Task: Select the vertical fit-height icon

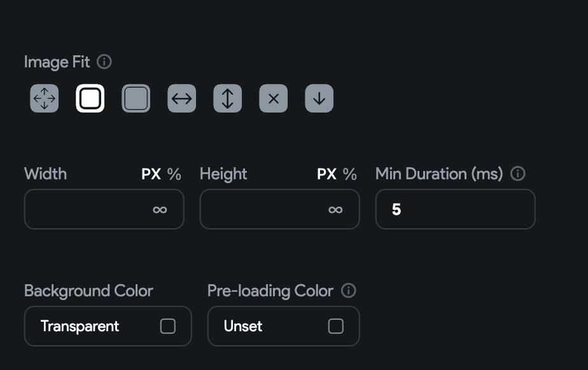Action: (227, 98)
